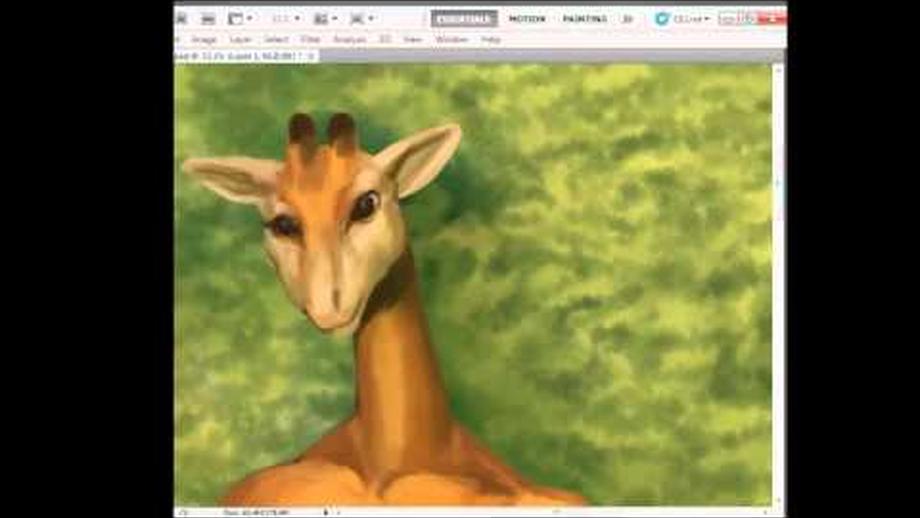Click the horizontal scrollbar at bottom

point(552,512)
